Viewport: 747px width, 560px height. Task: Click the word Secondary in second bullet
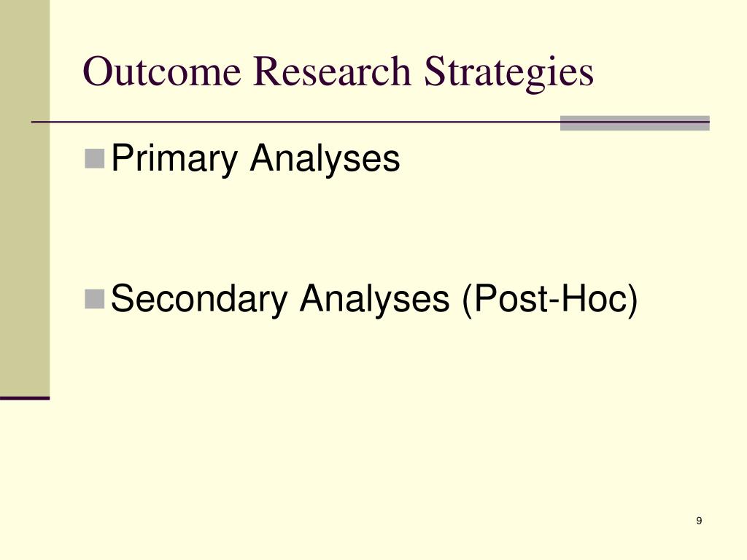(198, 299)
